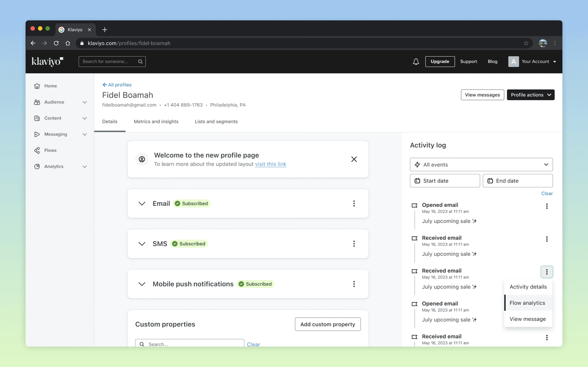Screen dimensions: 588x367
Task: Expand the Email subscription section
Action: pyautogui.click(x=142, y=203)
